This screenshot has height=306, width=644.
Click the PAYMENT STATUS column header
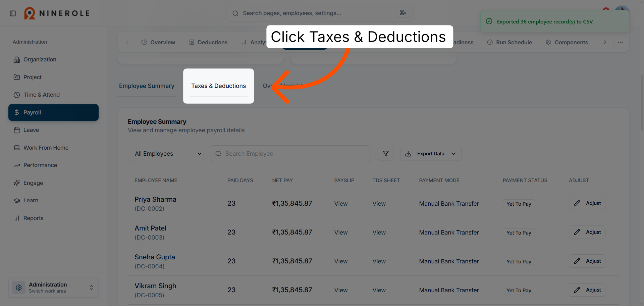coord(525,181)
